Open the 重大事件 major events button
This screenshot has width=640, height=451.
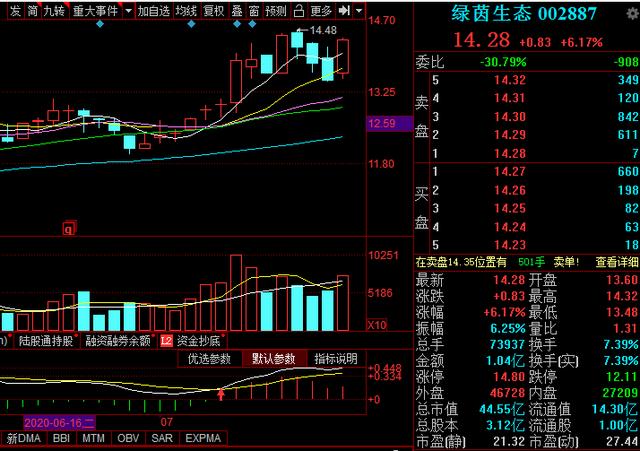[95, 11]
